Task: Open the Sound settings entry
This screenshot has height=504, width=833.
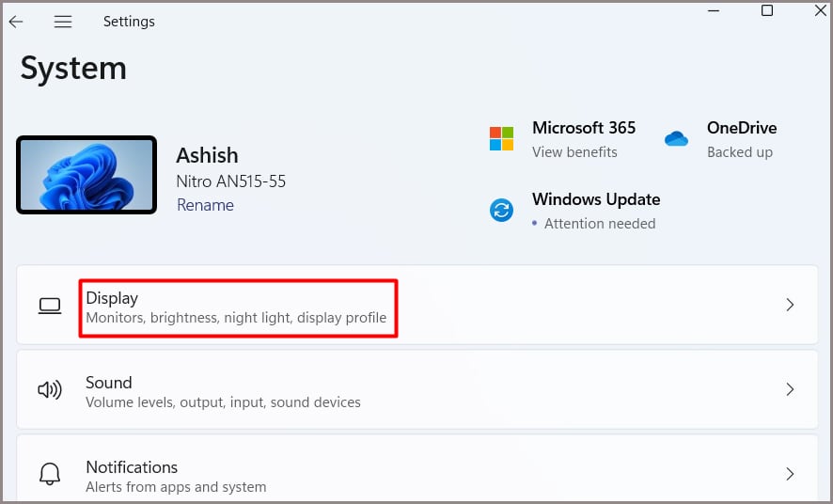Action: (417, 389)
